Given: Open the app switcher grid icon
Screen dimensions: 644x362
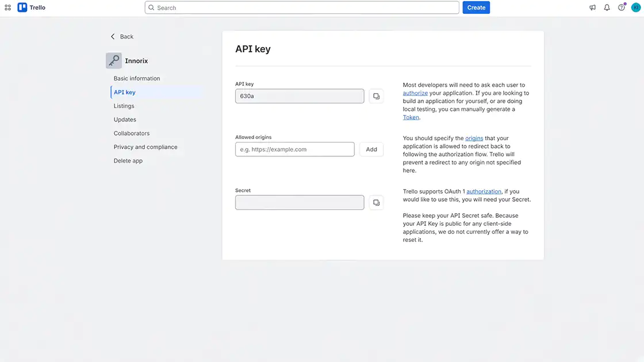Looking at the screenshot, I should tap(8, 7).
